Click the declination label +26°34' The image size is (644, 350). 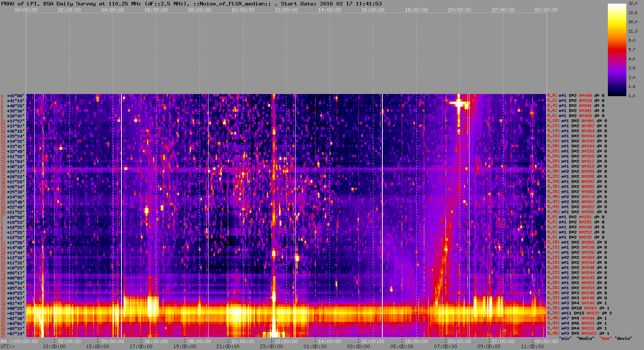[x=16, y=187]
